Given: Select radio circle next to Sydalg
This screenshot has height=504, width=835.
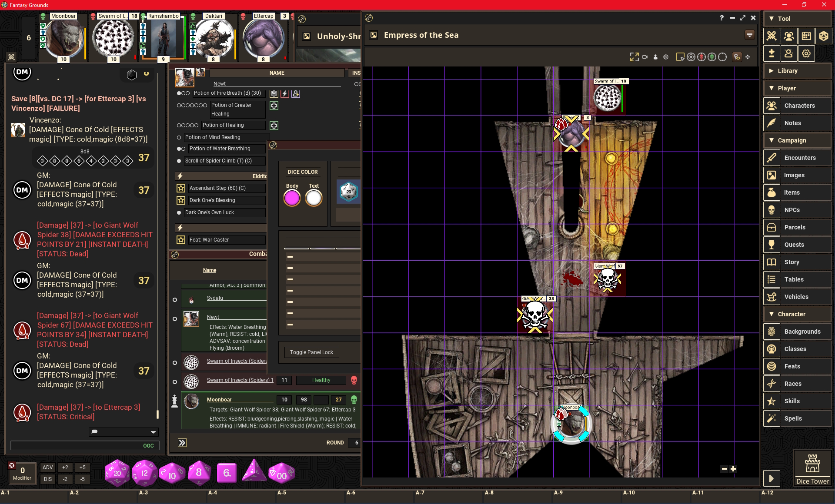Looking at the screenshot, I should tap(175, 300).
